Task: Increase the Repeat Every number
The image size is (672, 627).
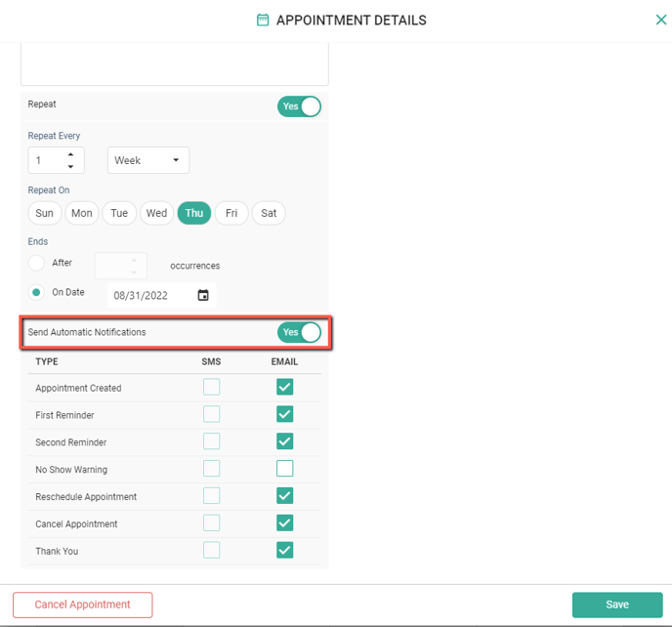Action: click(x=70, y=154)
